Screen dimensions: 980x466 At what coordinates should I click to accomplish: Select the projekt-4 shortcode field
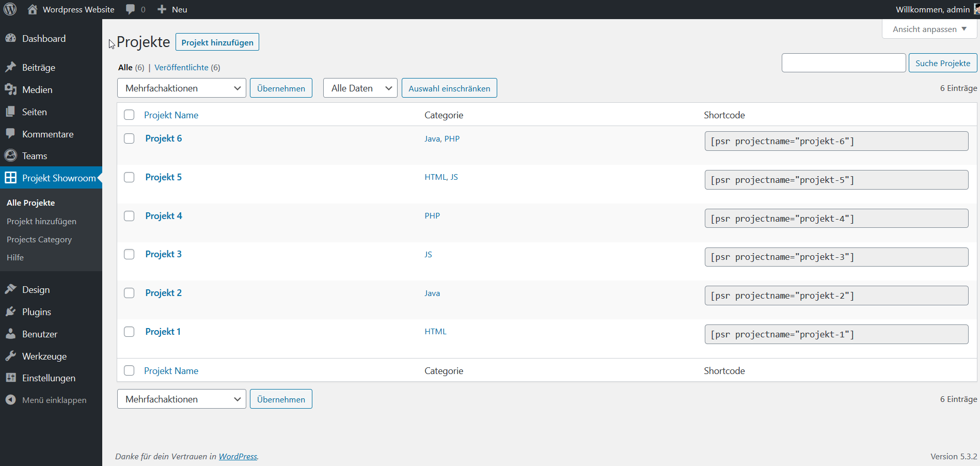[x=836, y=219]
